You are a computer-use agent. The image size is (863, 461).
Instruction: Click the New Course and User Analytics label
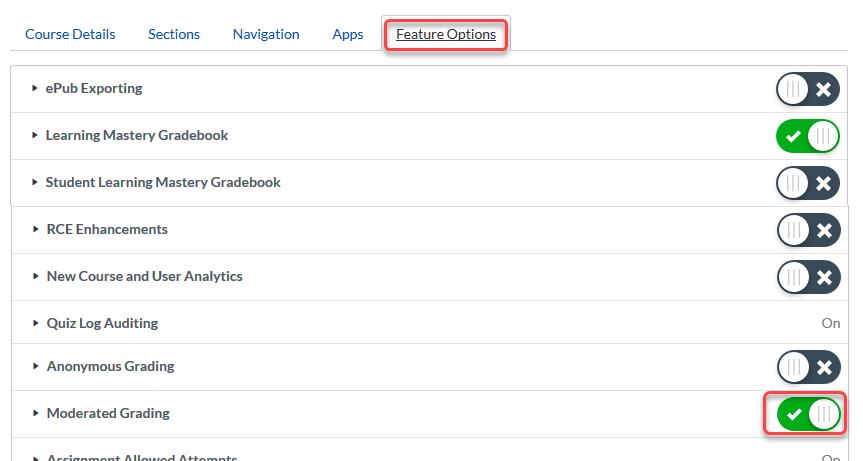(x=145, y=276)
